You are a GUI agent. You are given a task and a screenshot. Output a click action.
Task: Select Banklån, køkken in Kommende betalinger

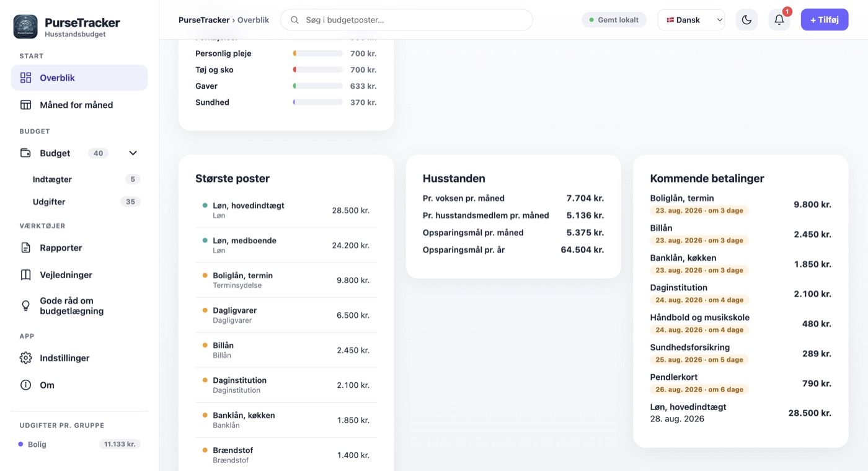[740, 264]
